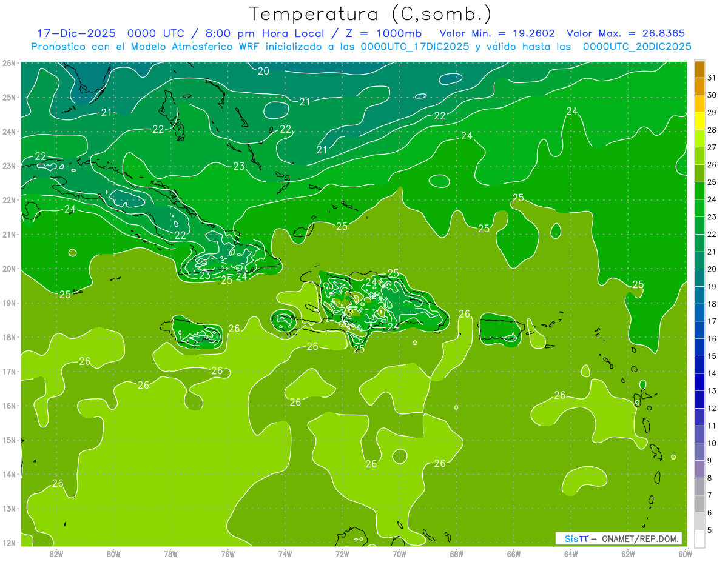
Task: Click the "18N" latitude axis label
Action: pos(9,337)
